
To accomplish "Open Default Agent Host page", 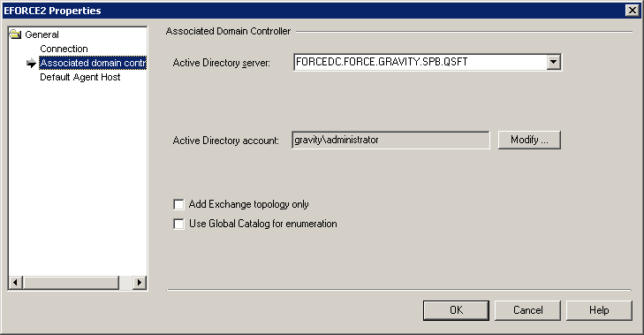I will tap(80, 77).
